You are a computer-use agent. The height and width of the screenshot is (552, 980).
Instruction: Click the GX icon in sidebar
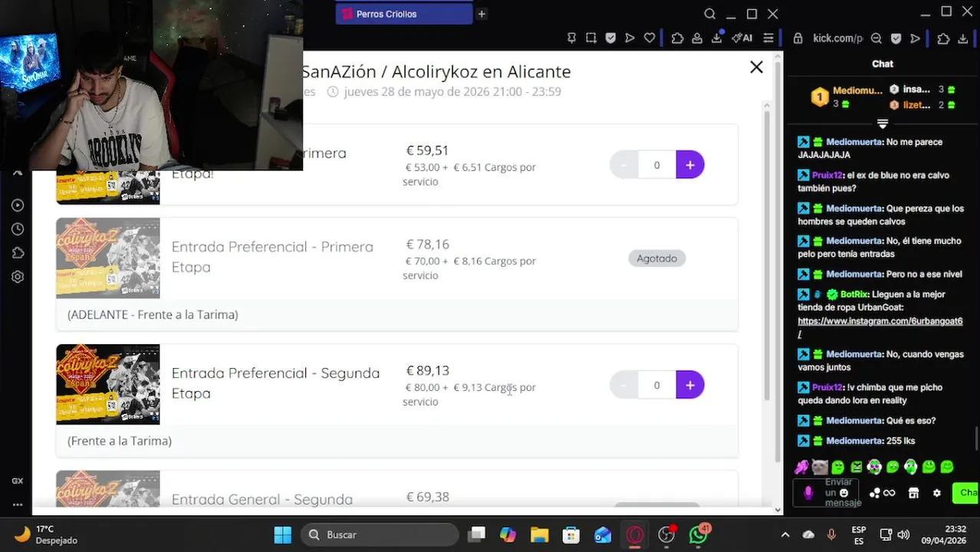tap(18, 481)
